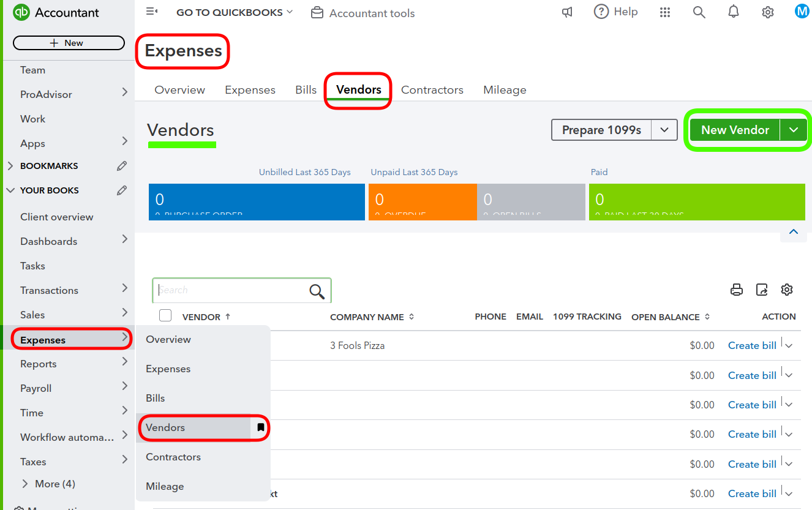The image size is (812, 510).
Task: Click the top bar search magnifier
Action: coord(699,12)
